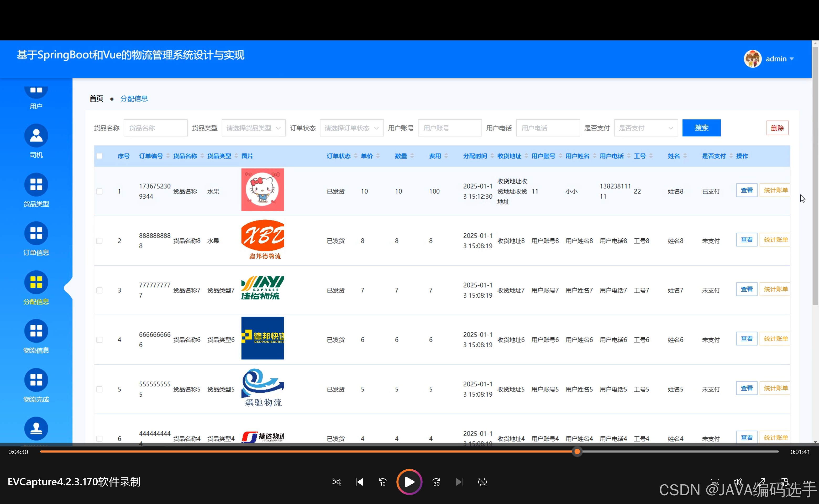Sort table by 是否支付 column
Screen dimensions: 819x504
click(731, 156)
